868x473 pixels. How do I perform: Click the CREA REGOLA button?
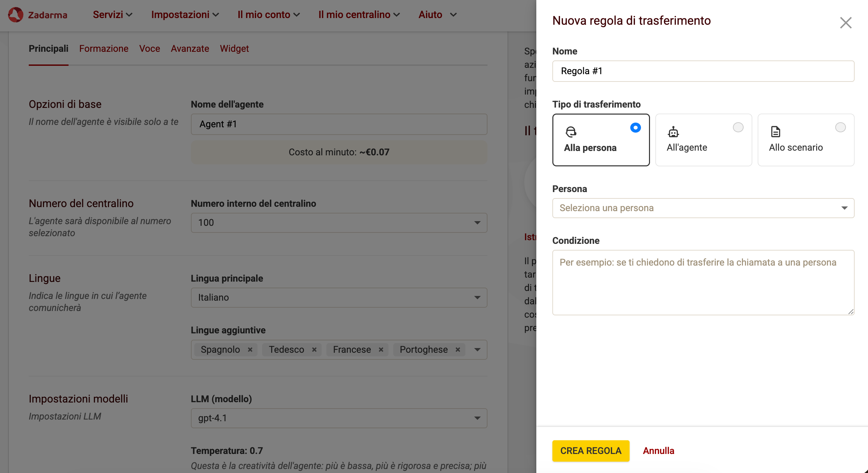point(591,451)
